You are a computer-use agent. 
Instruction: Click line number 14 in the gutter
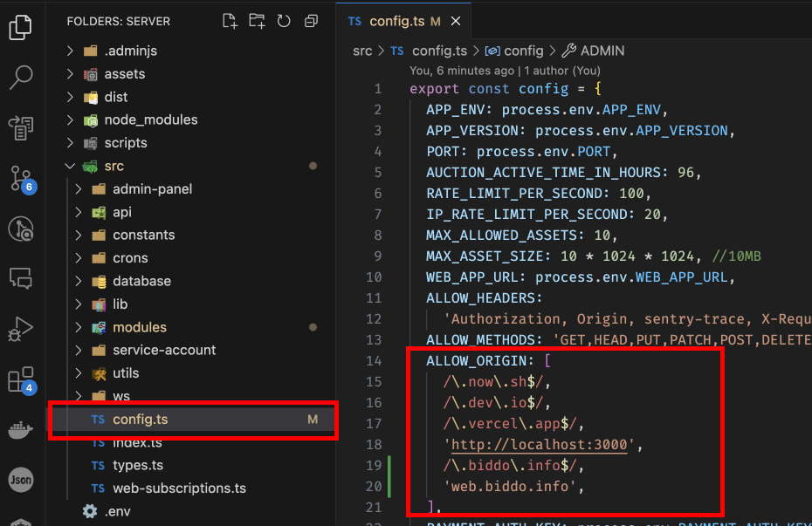point(374,361)
